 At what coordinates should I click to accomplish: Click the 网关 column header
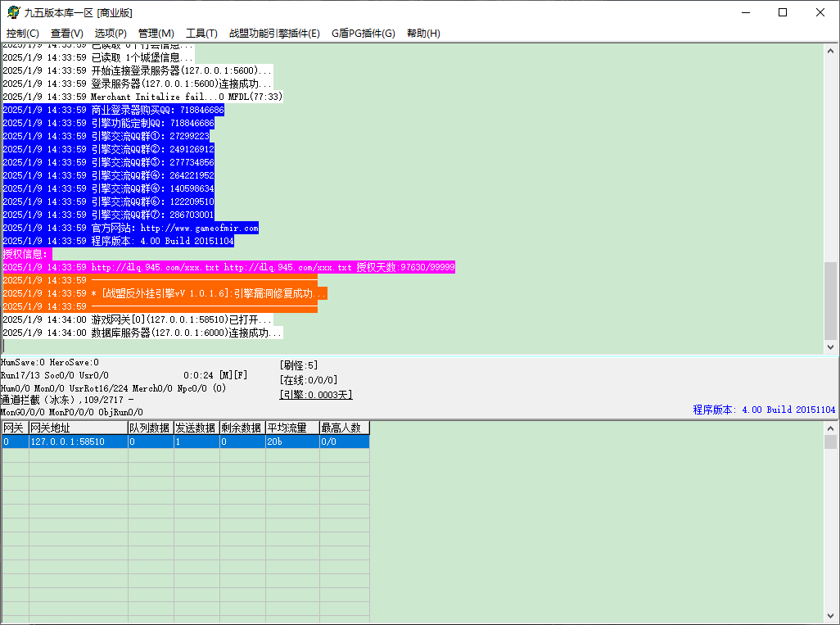[15, 428]
